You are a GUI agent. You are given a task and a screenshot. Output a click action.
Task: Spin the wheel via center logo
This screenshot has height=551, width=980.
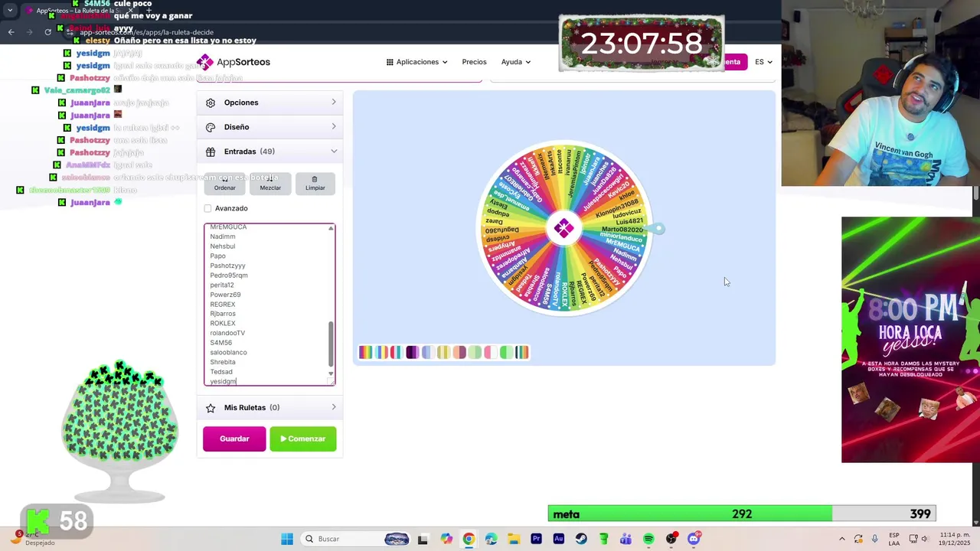563,228
